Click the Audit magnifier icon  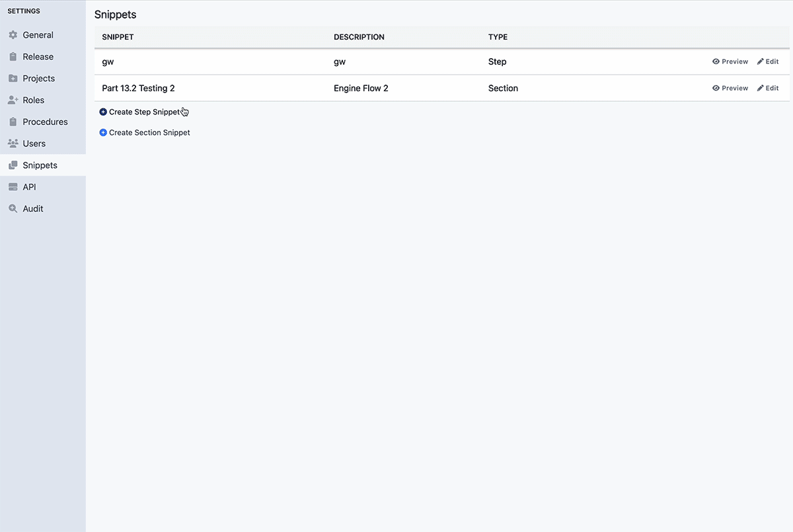coord(13,208)
